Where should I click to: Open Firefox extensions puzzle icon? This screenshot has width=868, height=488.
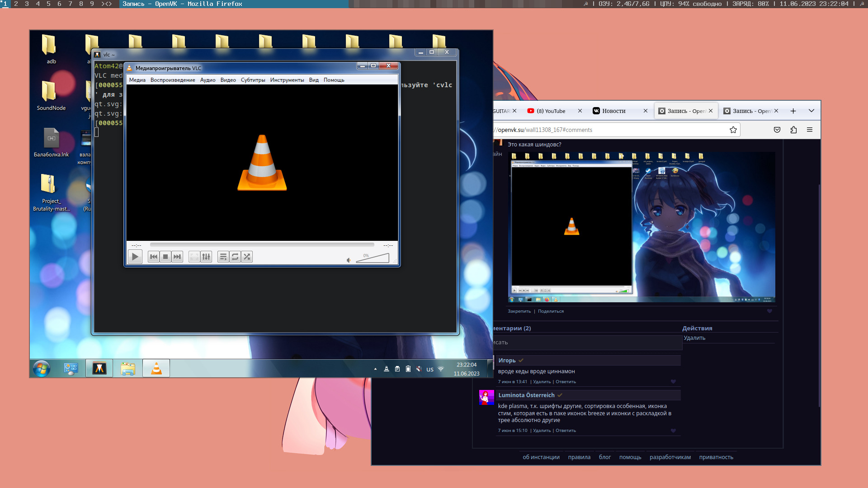[793, 130]
